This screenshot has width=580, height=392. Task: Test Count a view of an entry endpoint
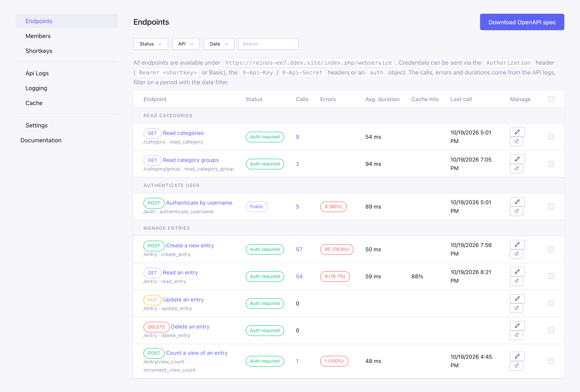coord(516,366)
